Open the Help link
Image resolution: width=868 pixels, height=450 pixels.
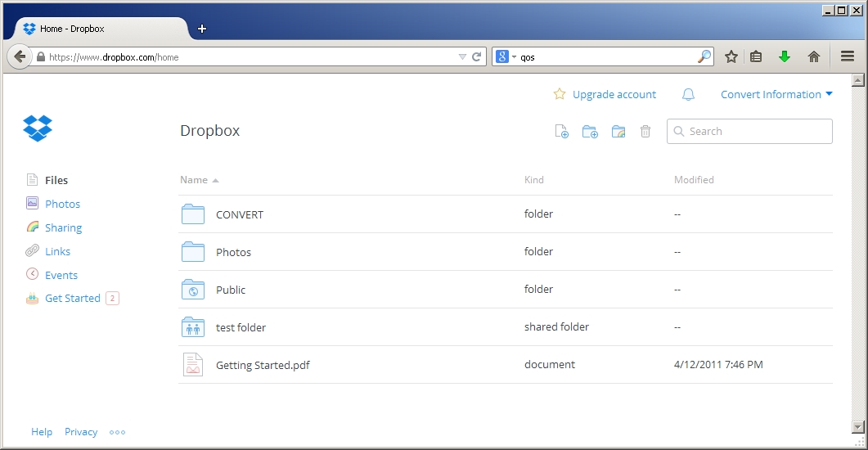coord(42,432)
